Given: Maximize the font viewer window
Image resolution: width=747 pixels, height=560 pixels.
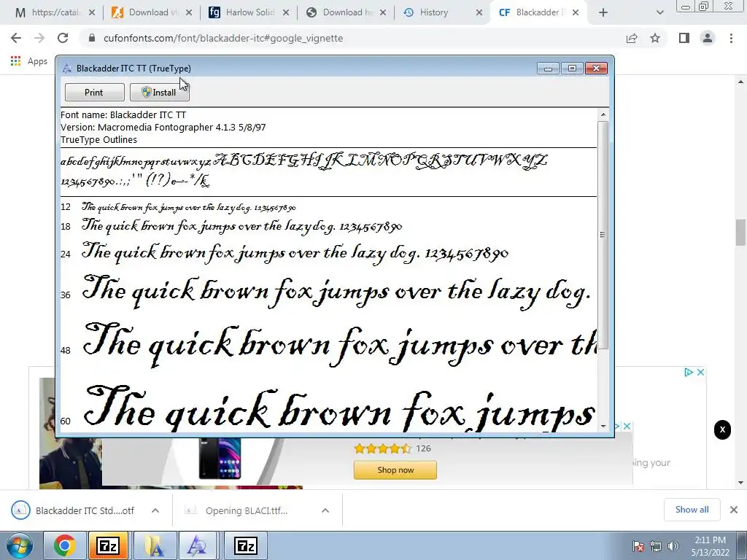Looking at the screenshot, I should click(572, 69).
